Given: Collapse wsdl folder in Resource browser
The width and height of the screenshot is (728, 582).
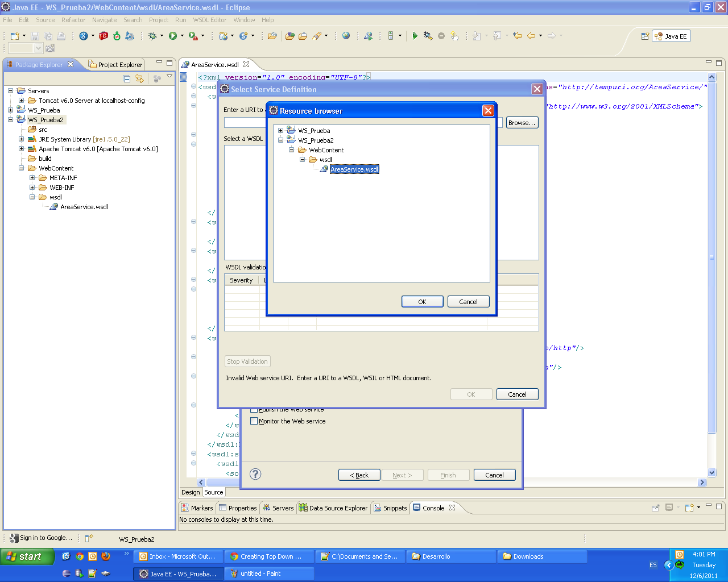Looking at the screenshot, I should [x=302, y=160].
